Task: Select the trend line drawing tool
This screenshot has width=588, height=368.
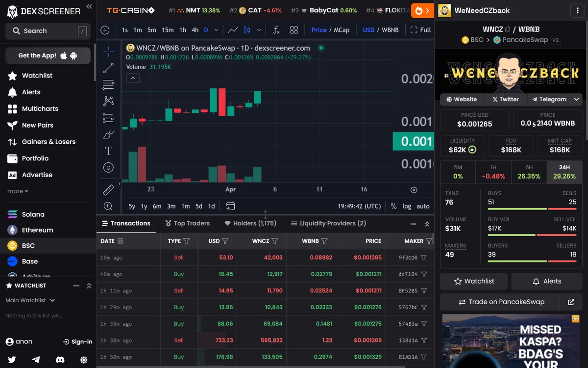Action: coord(108,68)
